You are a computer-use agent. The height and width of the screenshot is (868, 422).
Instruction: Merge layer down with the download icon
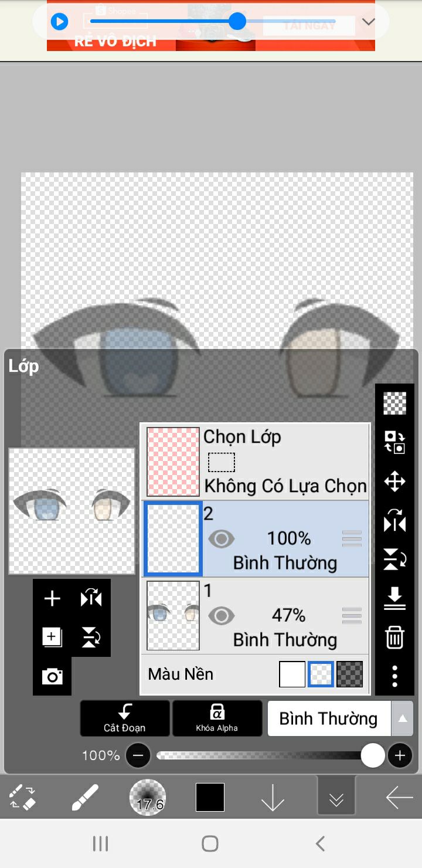[394, 599]
